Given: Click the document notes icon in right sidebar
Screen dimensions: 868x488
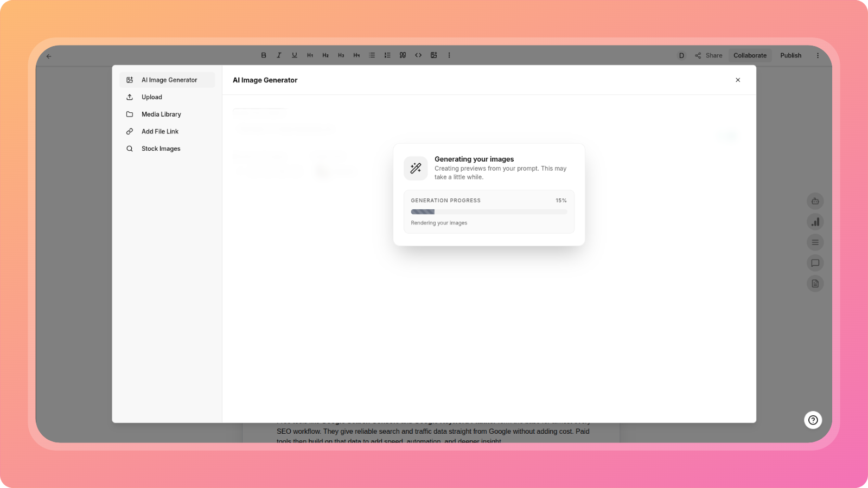Looking at the screenshot, I should pos(815,284).
